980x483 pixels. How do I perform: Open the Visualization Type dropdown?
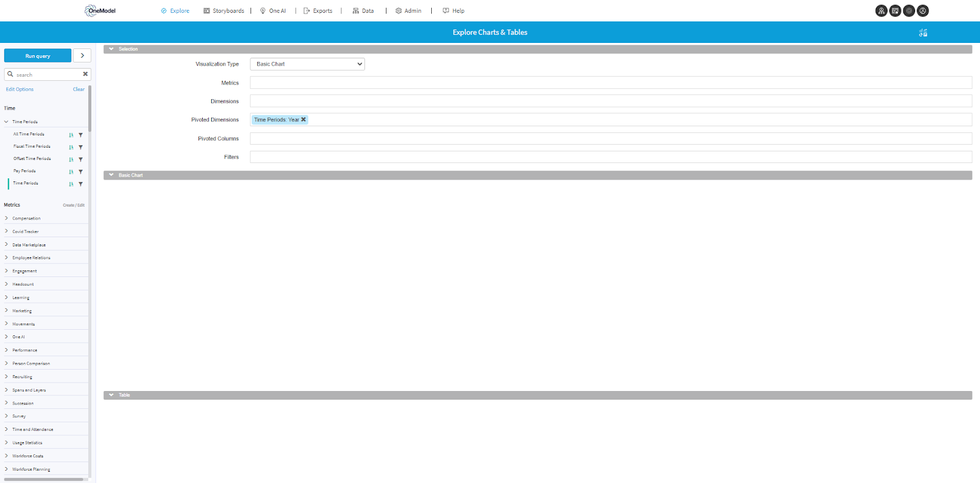point(307,64)
